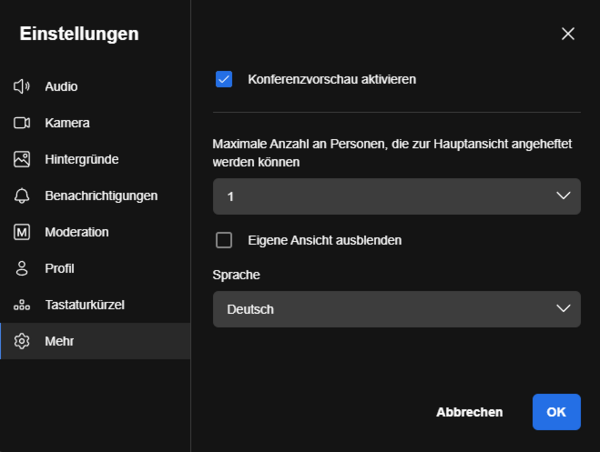Open the Hintergründe settings tab
The height and width of the screenshot is (452, 600).
[95, 159]
